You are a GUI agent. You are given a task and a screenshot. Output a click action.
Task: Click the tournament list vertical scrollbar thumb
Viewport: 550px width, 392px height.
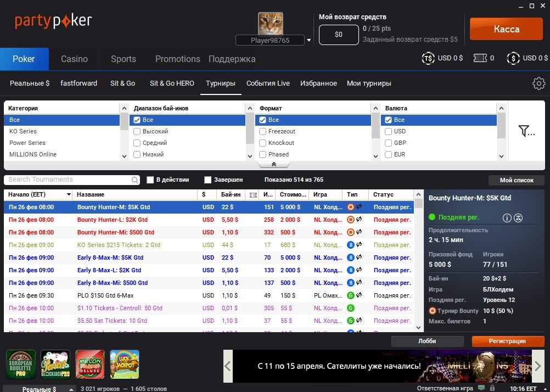418,204
